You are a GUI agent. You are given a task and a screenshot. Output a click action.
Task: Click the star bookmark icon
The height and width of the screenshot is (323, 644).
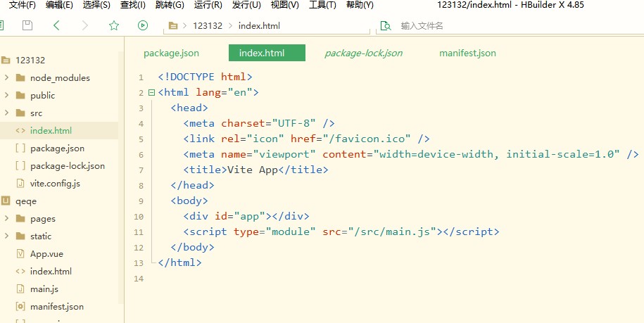114,26
